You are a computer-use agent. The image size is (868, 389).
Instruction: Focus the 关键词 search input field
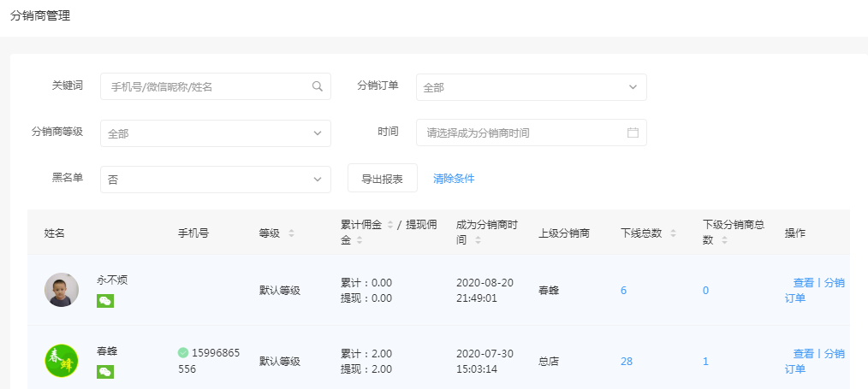tap(205, 86)
